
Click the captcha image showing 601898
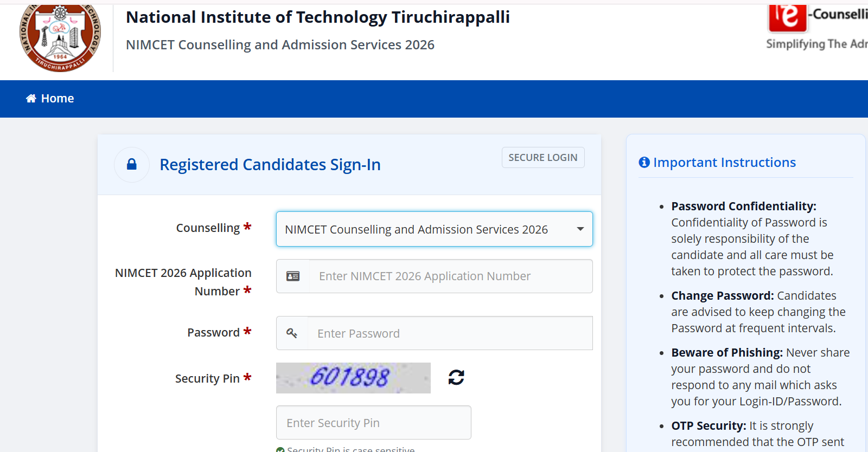point(353,378)
